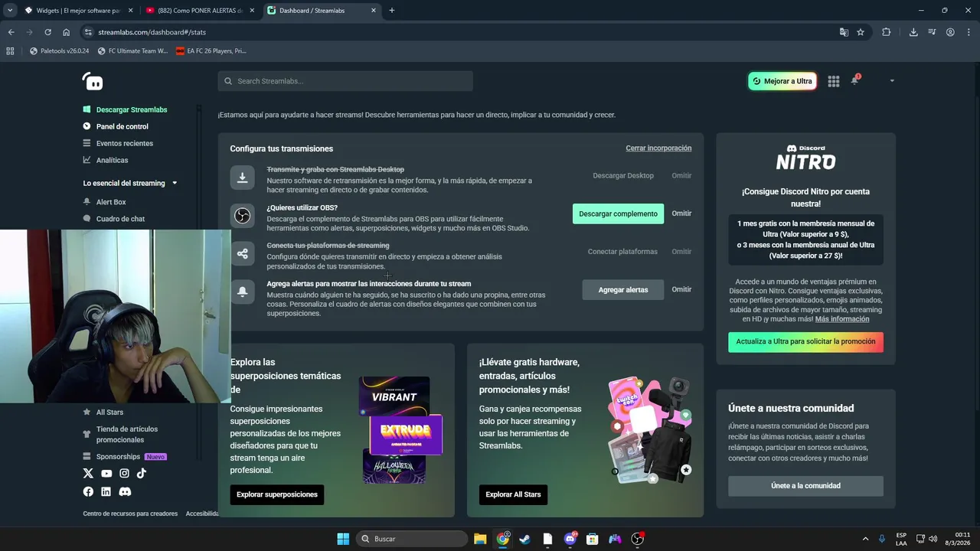Click the Cerrar incorporación link
Image resolution: width=980 pixels, height=551 pixels.
[658, 148]
